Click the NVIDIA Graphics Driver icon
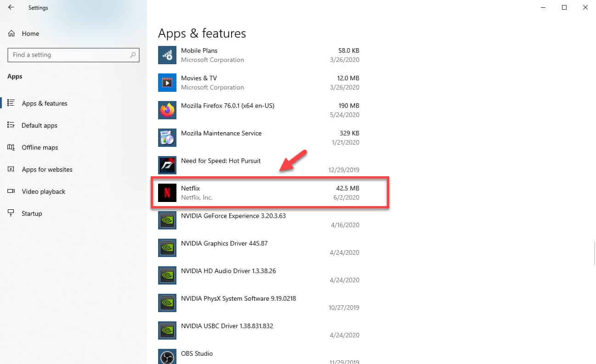 click(167, 248)
